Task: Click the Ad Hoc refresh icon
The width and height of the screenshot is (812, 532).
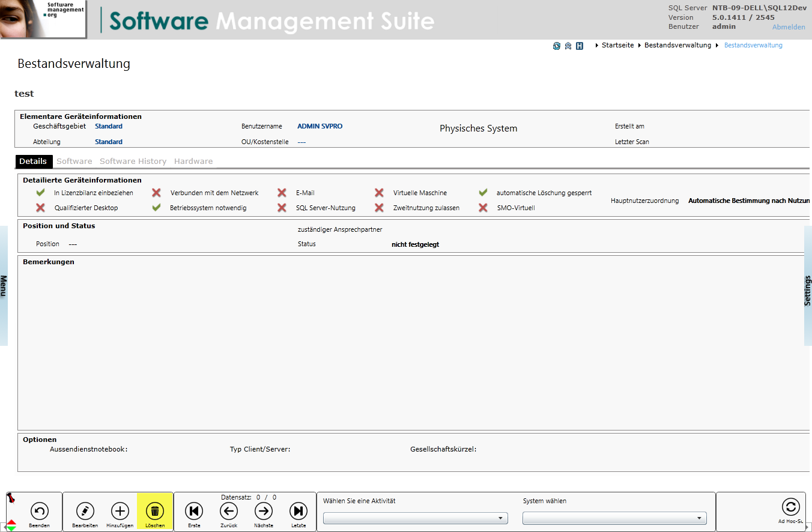Action: (790, 507)
